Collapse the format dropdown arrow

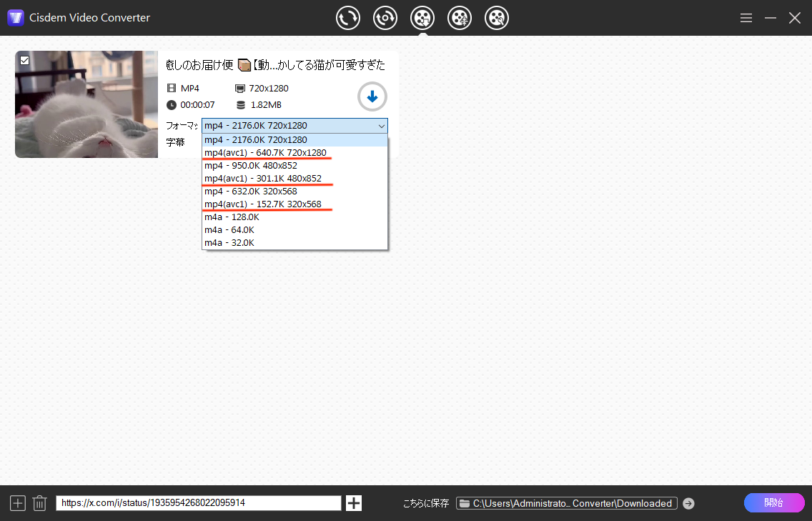click(381, 126)
